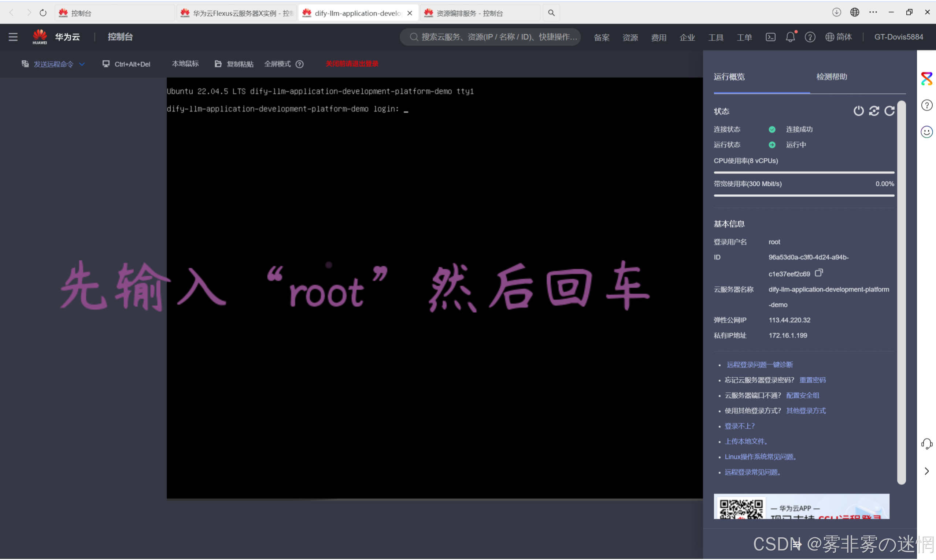Open the notification bell
This screenshot has height=560, width=936.
tap(790, 37)
